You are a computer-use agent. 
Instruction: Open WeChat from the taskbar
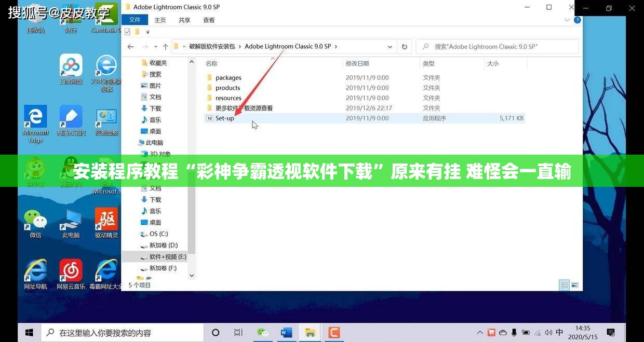(263, 332)
